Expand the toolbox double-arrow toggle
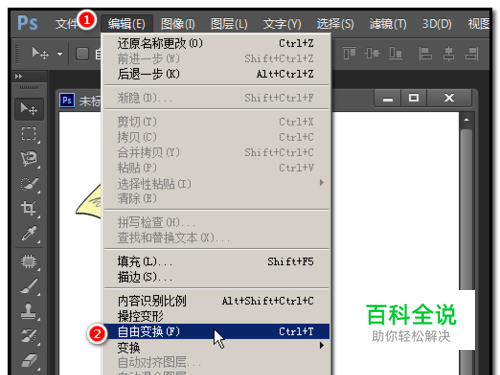The height and width of the screenshot is (375, 500). (18, 76)
